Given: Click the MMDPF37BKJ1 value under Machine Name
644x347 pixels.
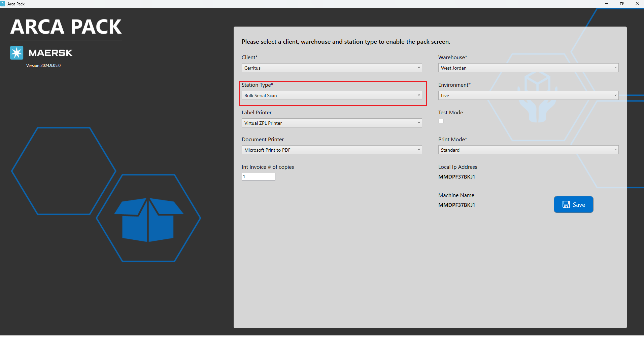Looking at the screenshot, I should 456,205.
